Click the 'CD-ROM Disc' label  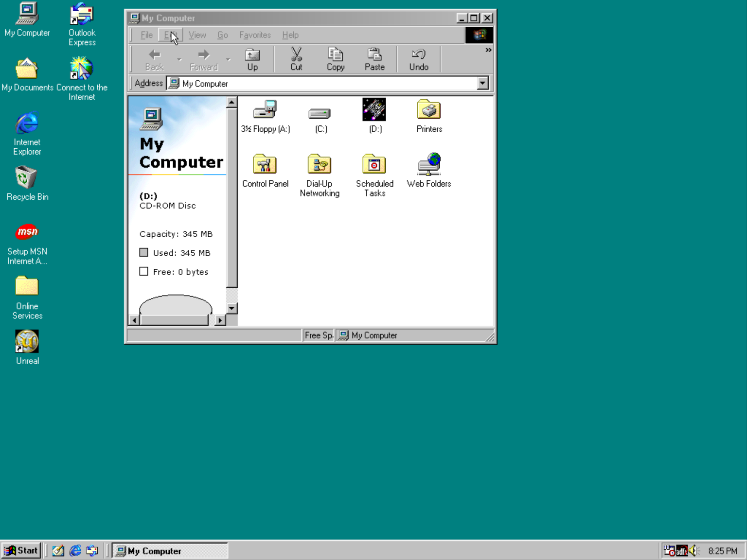point(168,206)
